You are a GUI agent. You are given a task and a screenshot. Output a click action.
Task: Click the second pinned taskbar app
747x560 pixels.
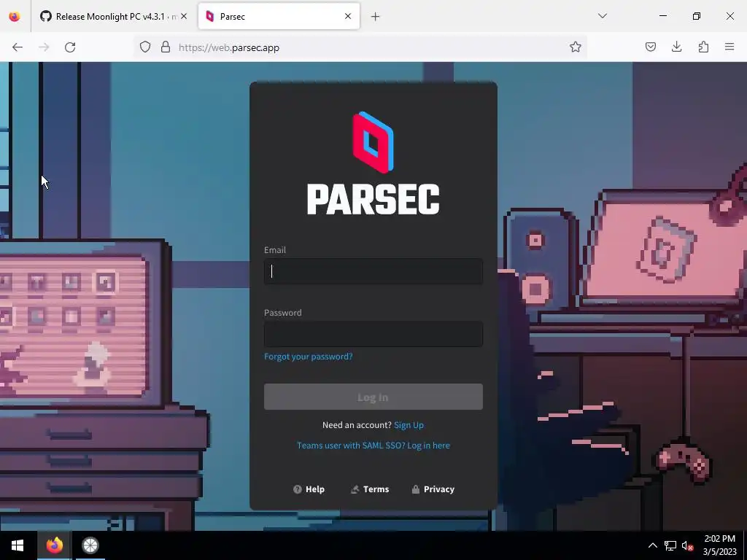[90, 545]
